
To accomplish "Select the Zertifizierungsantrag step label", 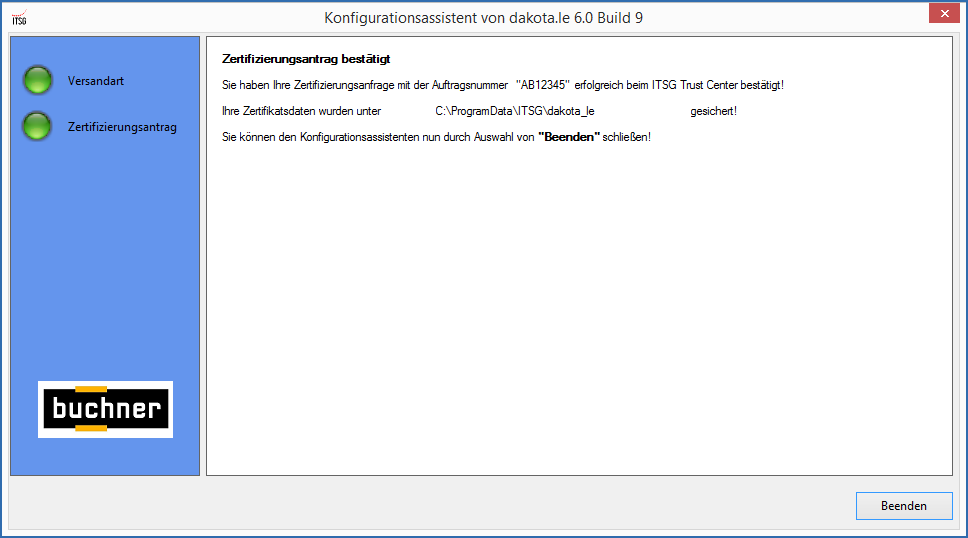I will click(122, 128).
